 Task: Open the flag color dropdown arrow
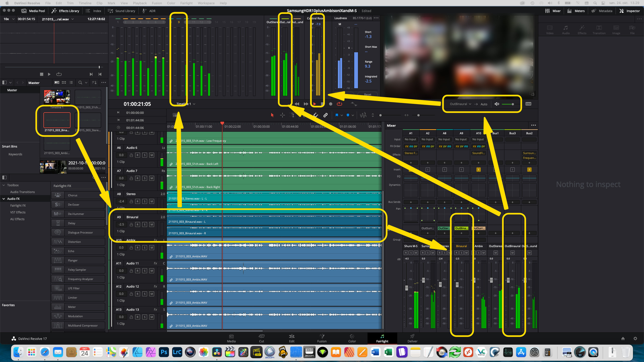coord(342,115)
